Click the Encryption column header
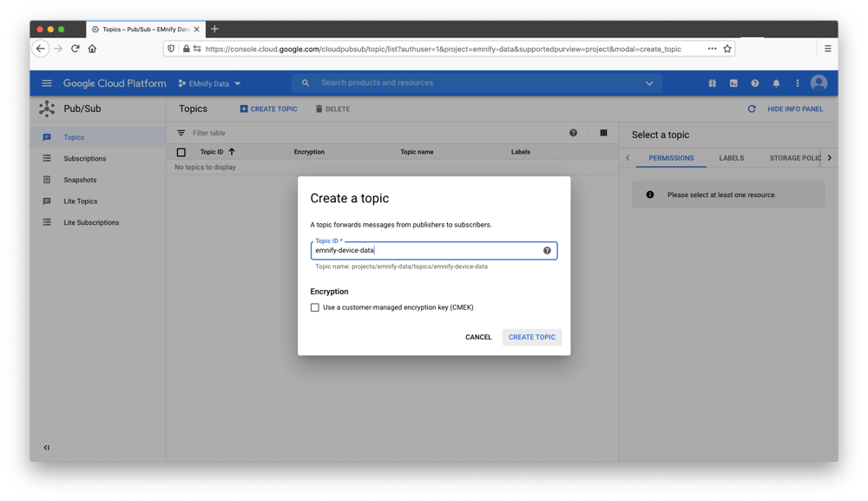The height and width of the screenshot is (501, 868). [309, 152]
